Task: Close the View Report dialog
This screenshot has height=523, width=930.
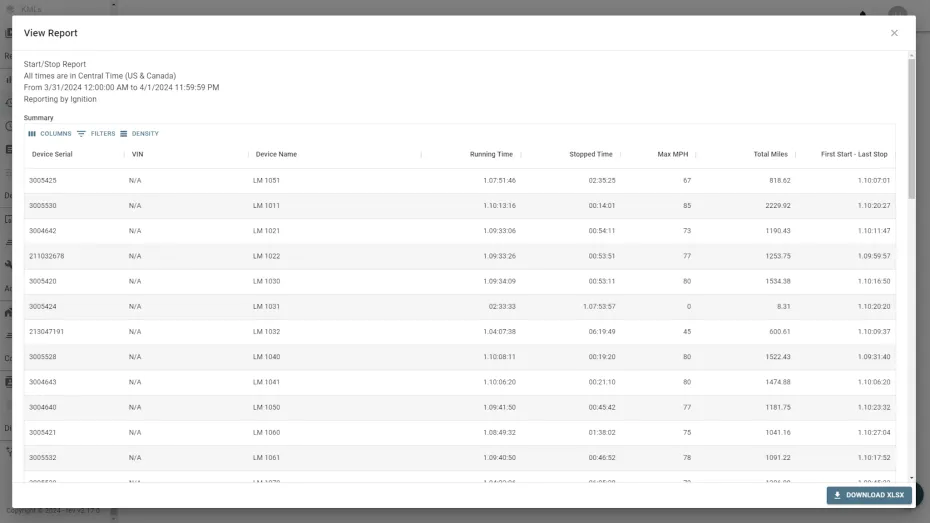Action: click(x=894, y=33)
